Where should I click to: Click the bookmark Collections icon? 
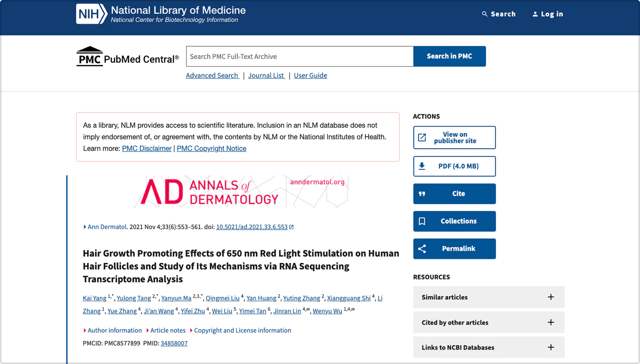tap(422, 221)
